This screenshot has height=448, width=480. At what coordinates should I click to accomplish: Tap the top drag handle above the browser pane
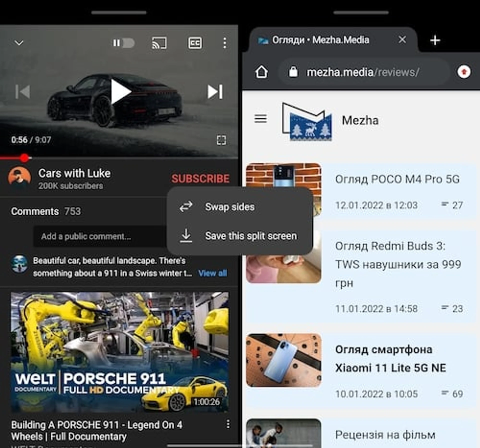pyautogui.click(x=361, y=12)
